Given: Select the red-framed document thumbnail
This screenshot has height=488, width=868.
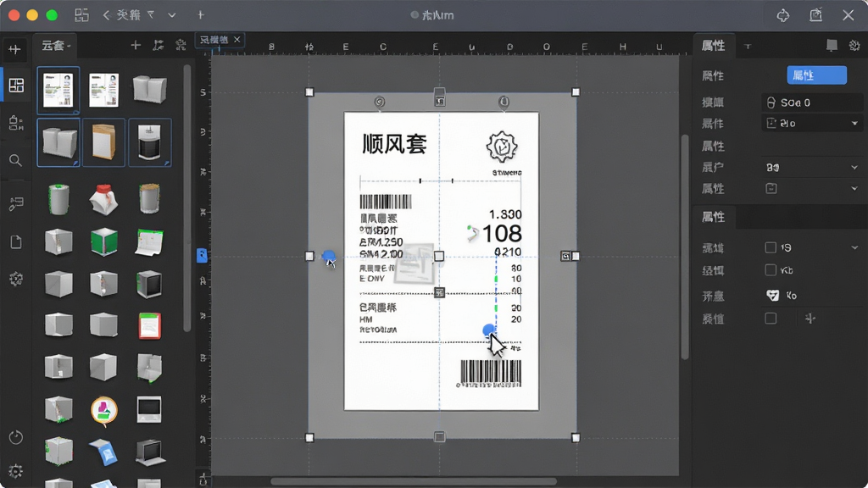Looking at the screenshot, I should coord(149,325).
